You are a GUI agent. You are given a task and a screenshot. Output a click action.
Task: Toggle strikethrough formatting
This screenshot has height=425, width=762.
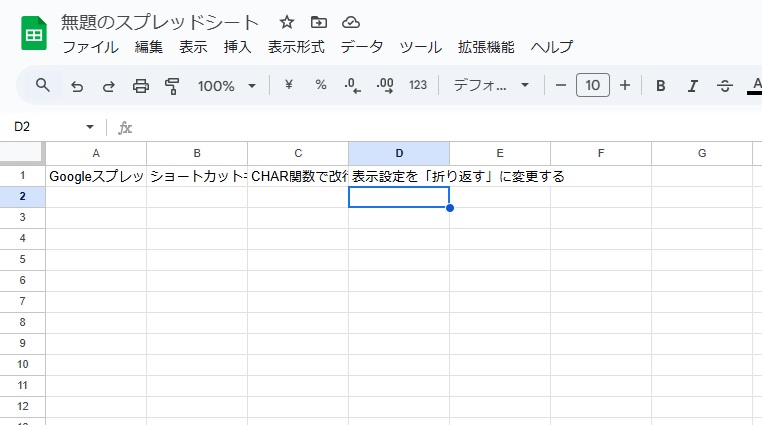tap(725, 86)
